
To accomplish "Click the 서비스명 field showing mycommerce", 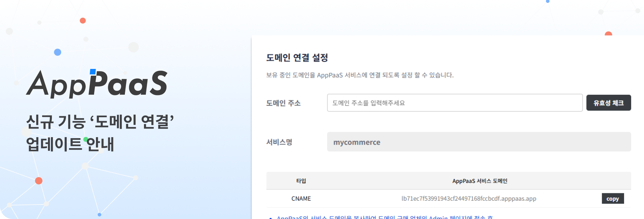I will tap(479, 142).
